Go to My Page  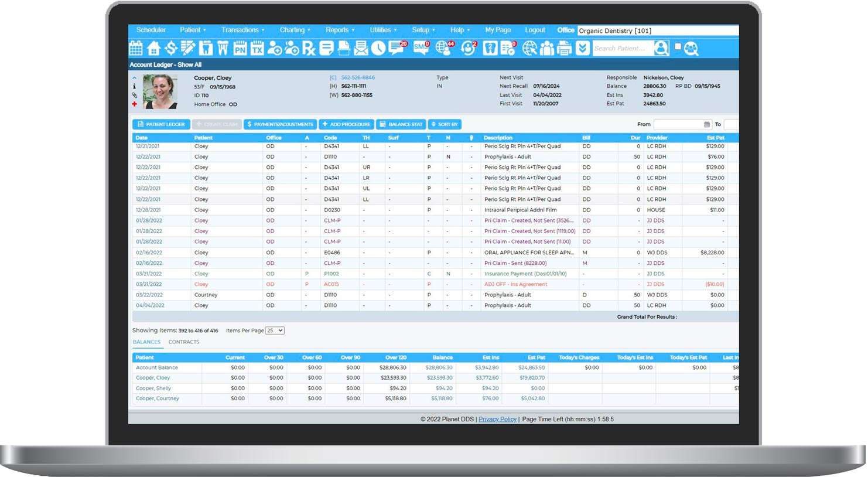(x=498, y=30)
